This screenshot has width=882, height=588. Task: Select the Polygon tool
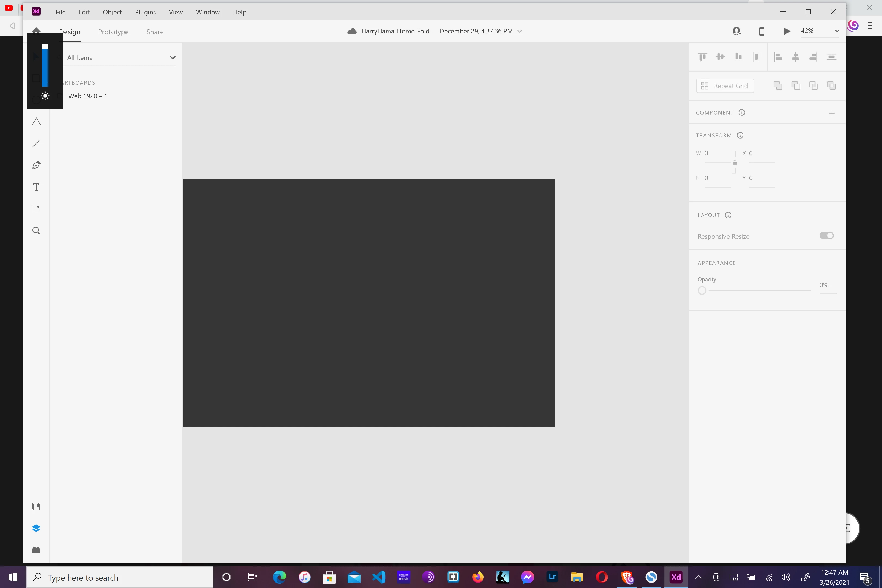tap(36, 122)
